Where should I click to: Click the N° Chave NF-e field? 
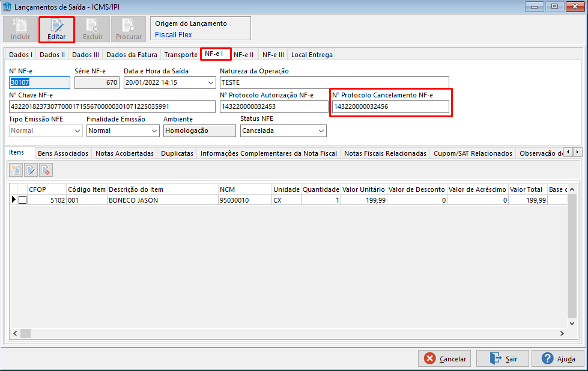(x=112, y=106)
